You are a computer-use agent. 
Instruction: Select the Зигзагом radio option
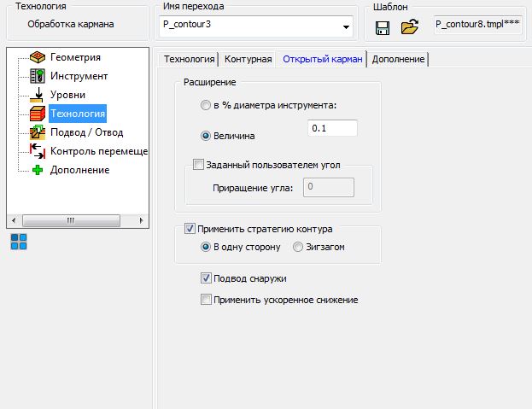(298, 248)
